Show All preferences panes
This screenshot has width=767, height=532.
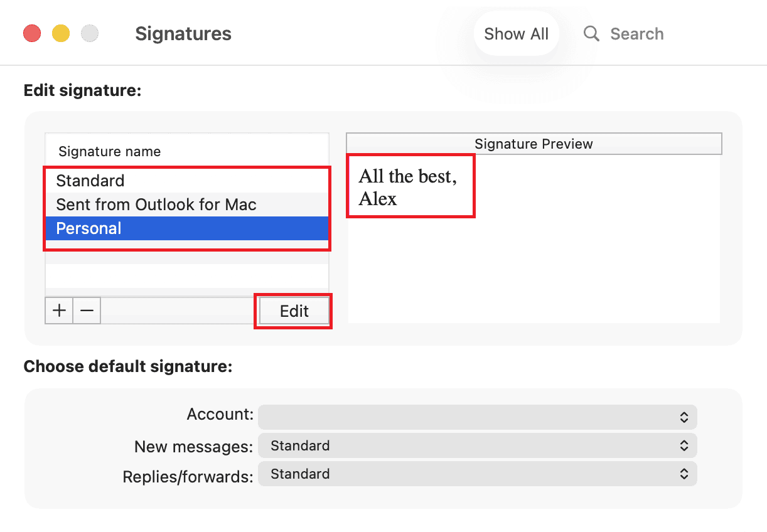(x=516, y=33)
